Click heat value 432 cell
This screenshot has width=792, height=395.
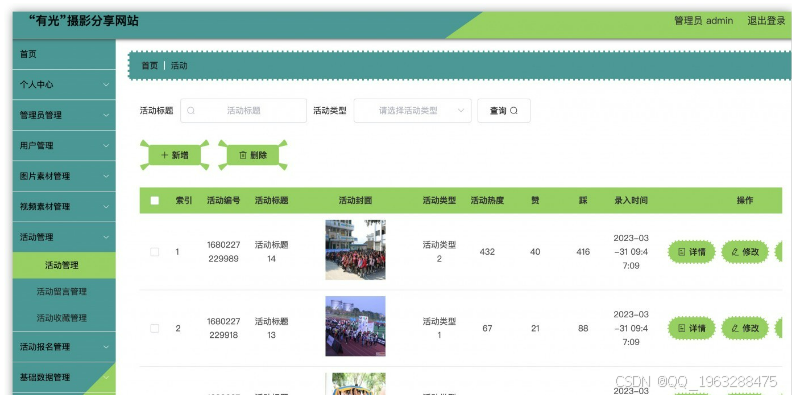point(487,252)
